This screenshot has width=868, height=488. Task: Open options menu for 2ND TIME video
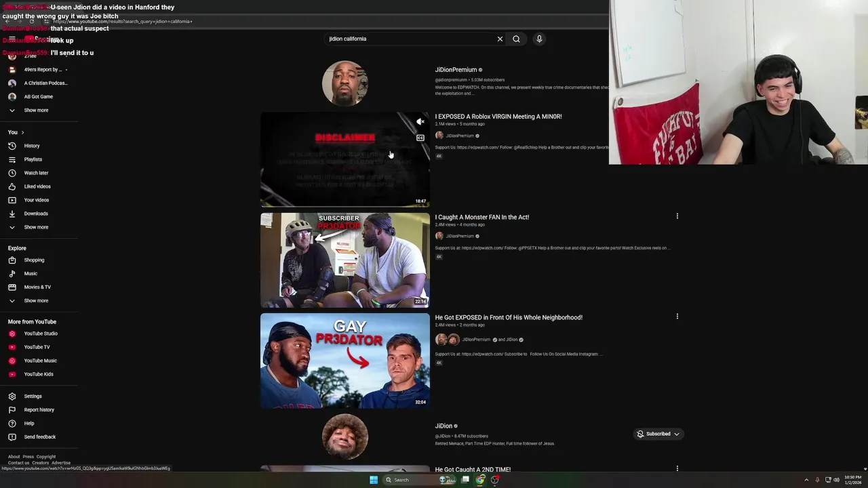point(677,468)
